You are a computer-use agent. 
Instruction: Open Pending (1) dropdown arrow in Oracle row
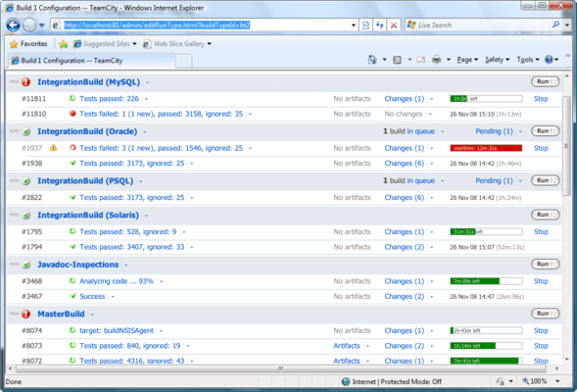[520, 131]
